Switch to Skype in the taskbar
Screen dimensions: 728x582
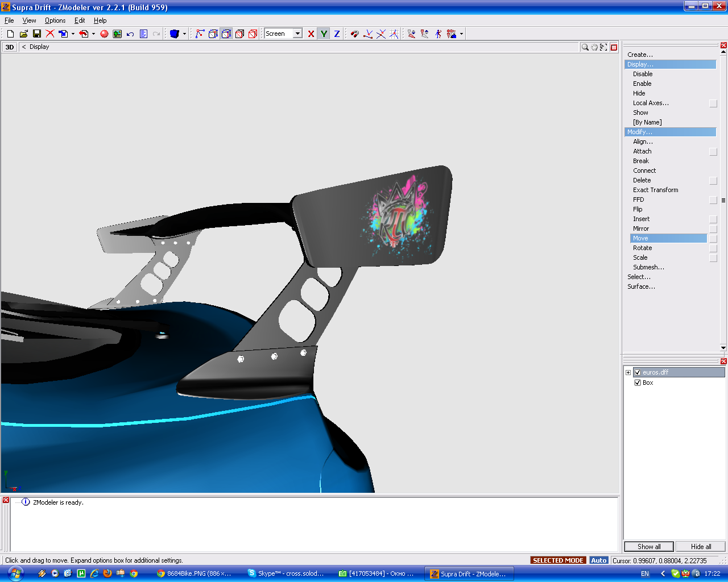coord(286,573)
